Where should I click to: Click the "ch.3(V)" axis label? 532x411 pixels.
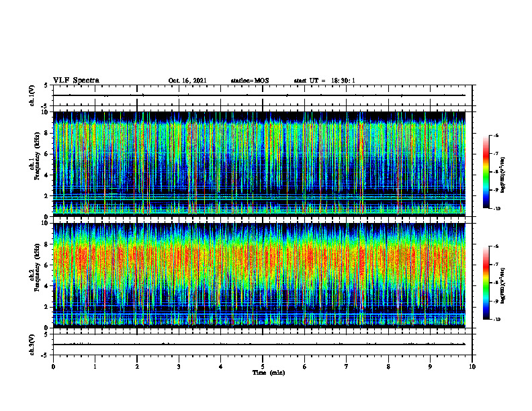[32, 345]
